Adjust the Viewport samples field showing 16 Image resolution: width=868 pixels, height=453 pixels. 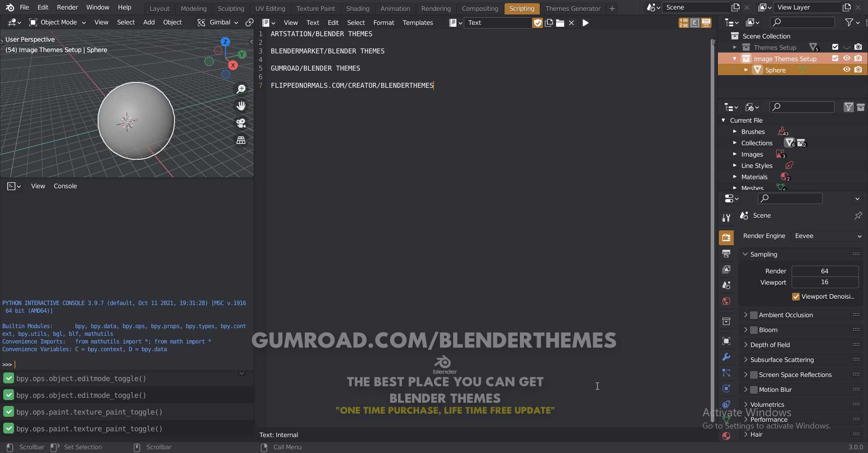[825, 282]
